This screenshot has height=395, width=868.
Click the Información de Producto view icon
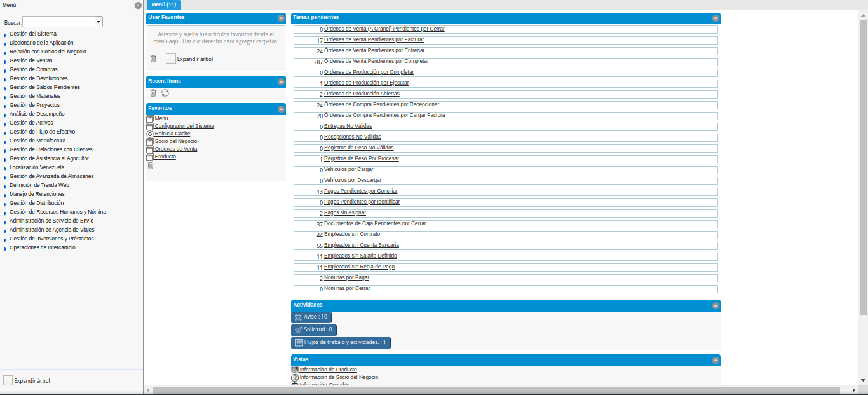(295, 370)
